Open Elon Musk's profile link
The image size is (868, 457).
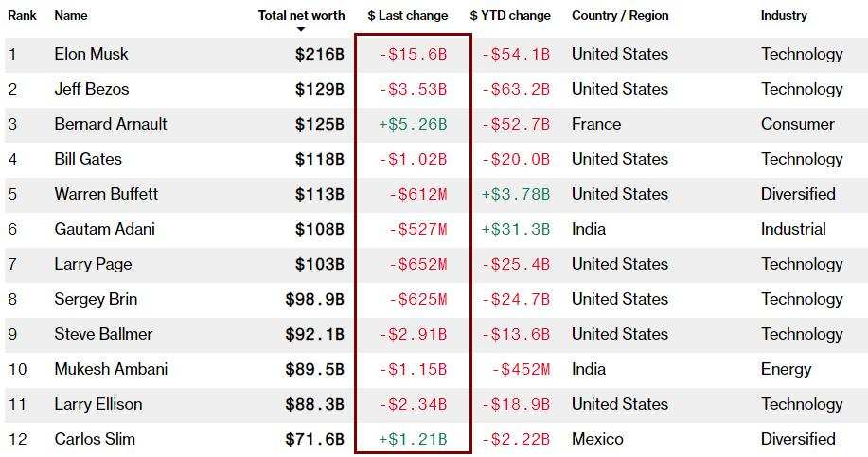[91, 54]
